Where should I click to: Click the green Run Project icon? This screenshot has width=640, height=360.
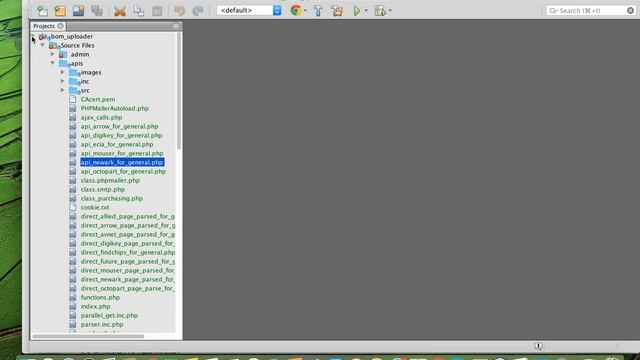pos(357,11)
